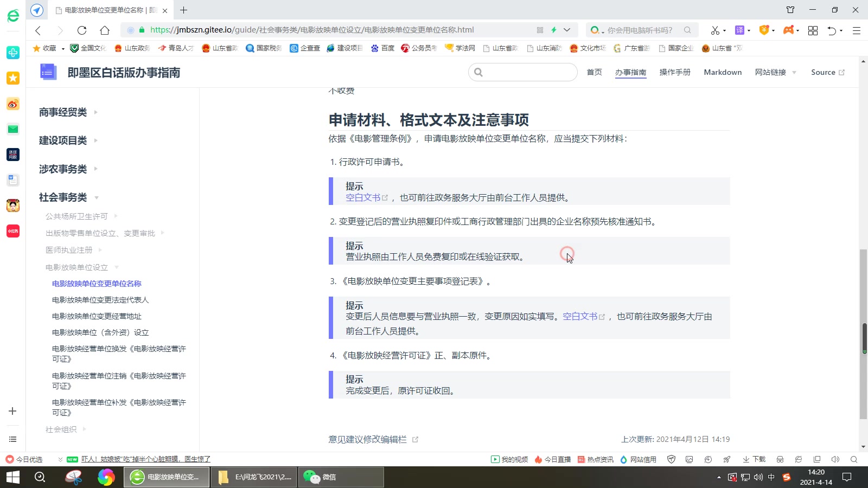This screenshot has height=488, width=868.
Task: Click the site logo icon
Action: click(x=48, y=72)
